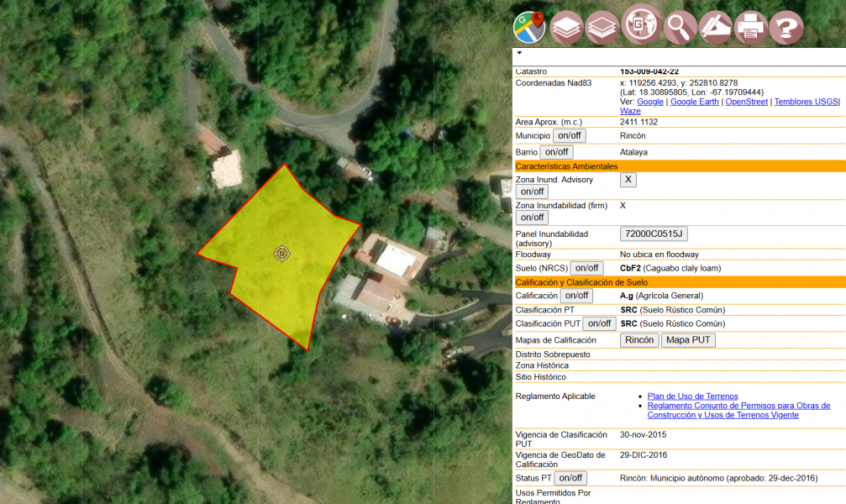Open the Mapa PUT button

pos(688,340)
